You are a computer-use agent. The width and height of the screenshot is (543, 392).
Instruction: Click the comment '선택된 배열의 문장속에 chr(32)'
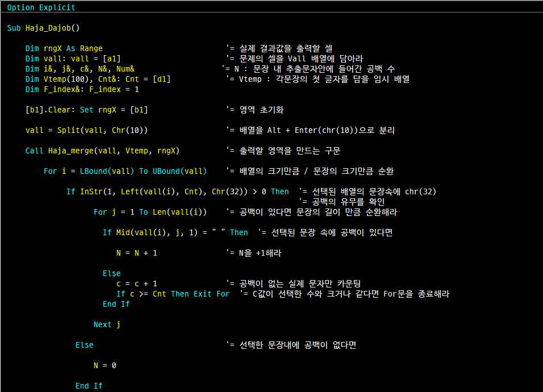pos(374,191)
